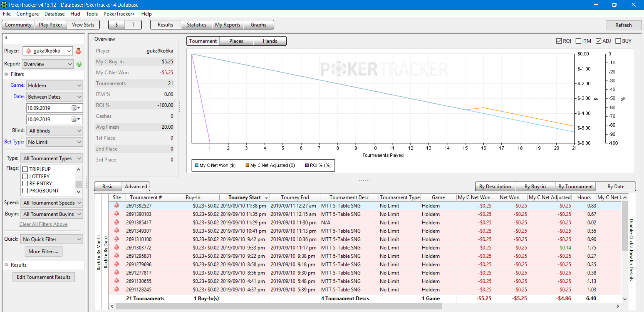
Task: Check the PROGBOUNT flag
Action: (25, 191)
